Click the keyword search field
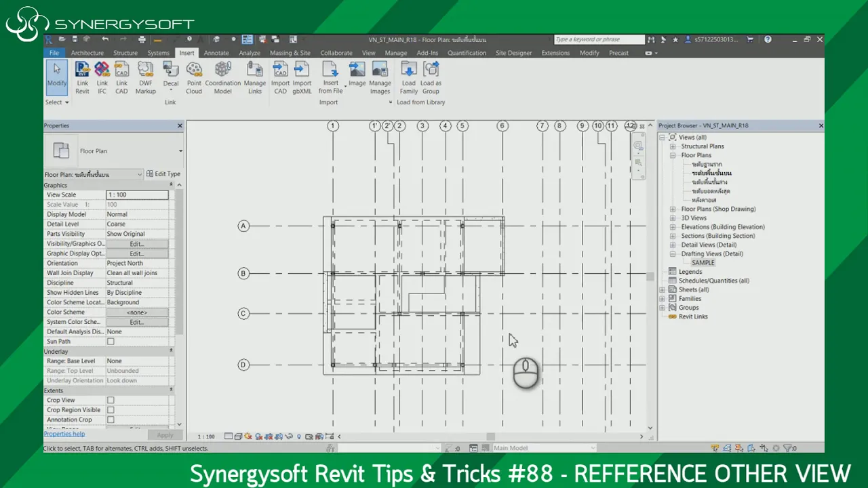868x488 pixels. (599, 39)
